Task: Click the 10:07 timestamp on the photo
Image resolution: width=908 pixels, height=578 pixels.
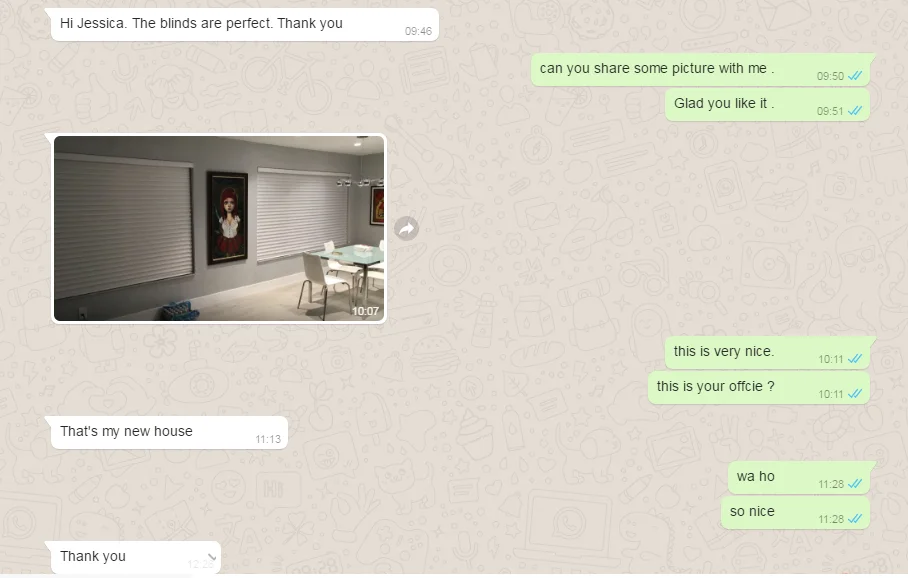Action: coord(365,311)
